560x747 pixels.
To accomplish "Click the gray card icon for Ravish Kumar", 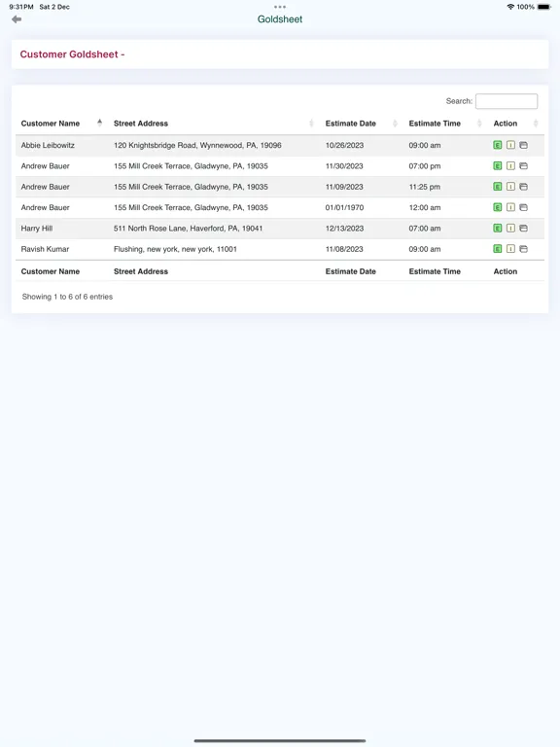I will coord(523,249).
